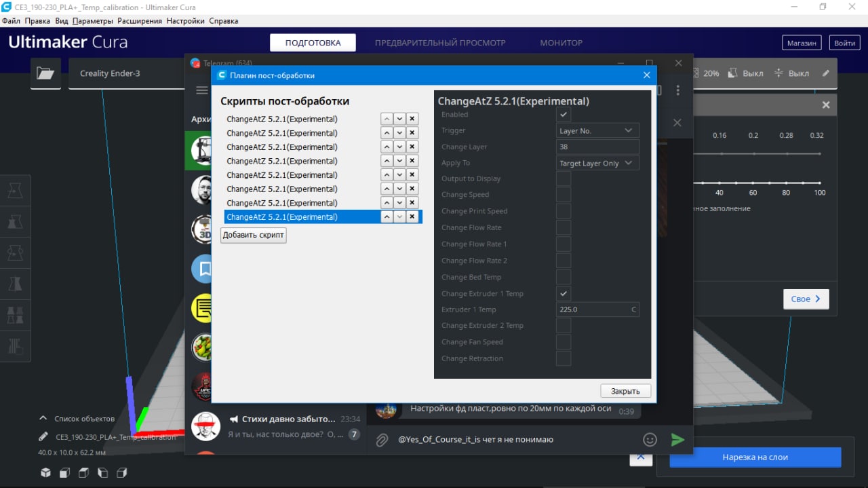Click the adhesion icon showing Выкл

(x=778, y=73)
